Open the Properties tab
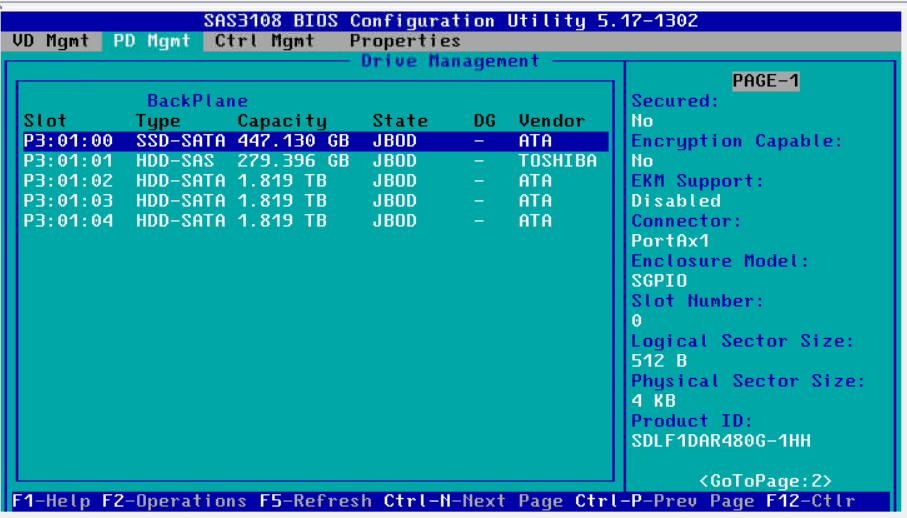The width and height of the screenshot is (907, 518). coord(405,41)
